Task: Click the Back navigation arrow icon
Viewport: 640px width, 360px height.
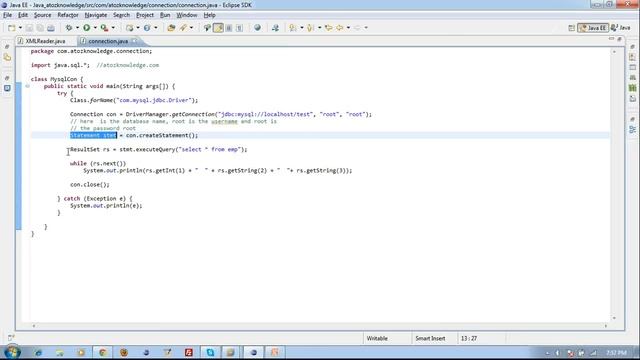Action: 340,28
